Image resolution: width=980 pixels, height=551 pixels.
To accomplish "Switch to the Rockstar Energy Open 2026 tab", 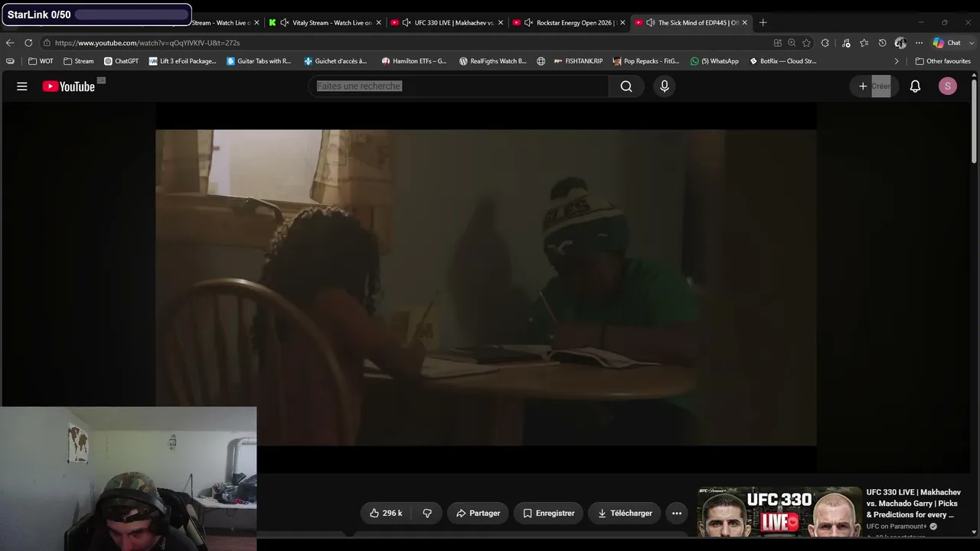I will point(567,23).
